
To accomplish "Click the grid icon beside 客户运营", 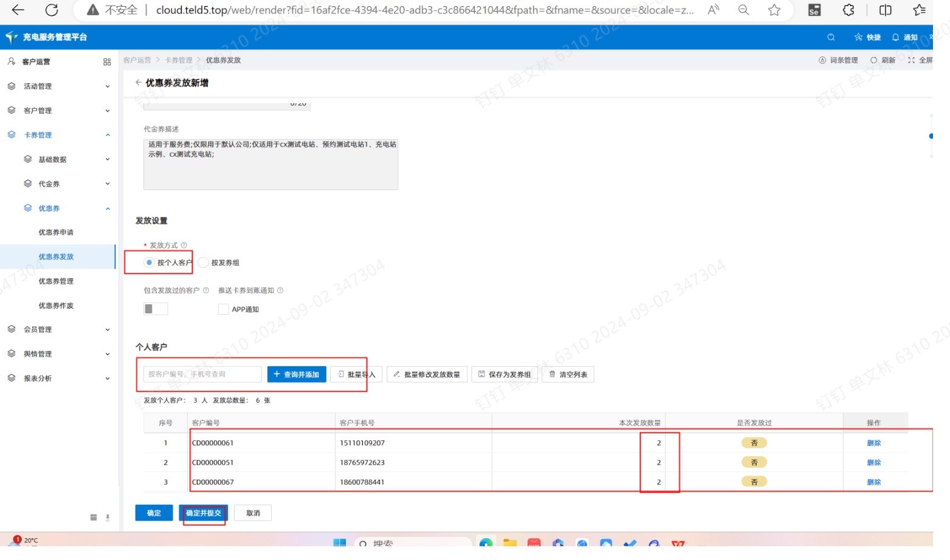I will [107, 62].
